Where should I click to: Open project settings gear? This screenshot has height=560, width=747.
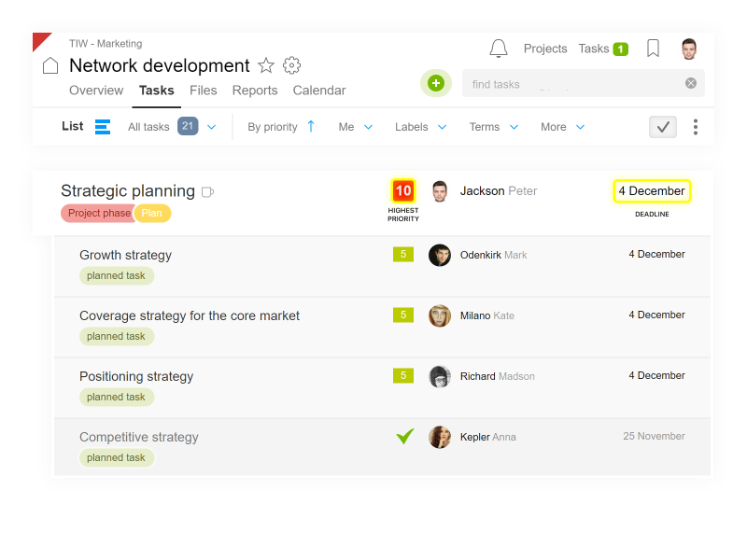click(x=291, y=65)
